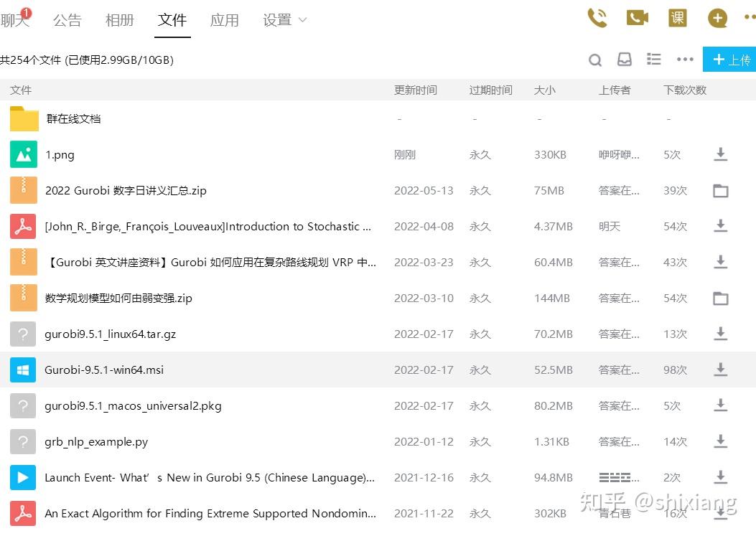The image size is (756, 536).
Task: Click the unknown-type icon for gurobi linux64 tar.gz
Action: click(x=23, y=334)
